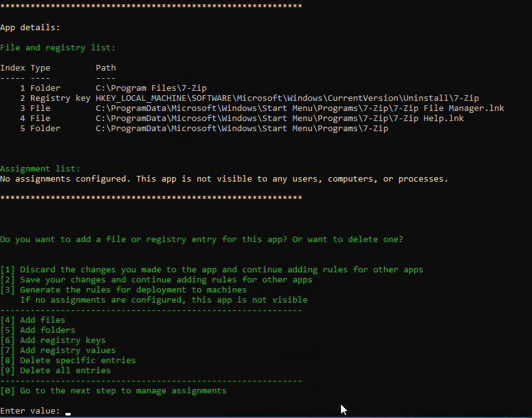
Task: Click the Type column header
Action: (40, 68)
